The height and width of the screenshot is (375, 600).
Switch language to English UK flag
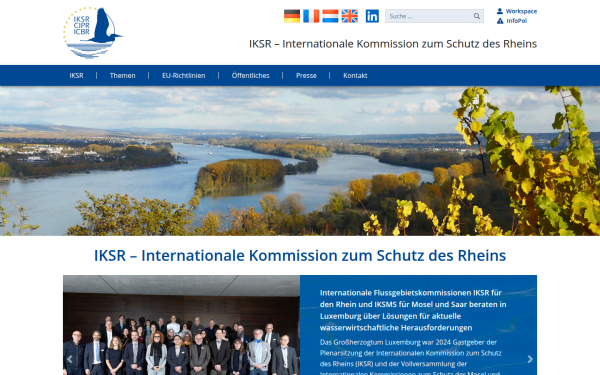(349, 16)
